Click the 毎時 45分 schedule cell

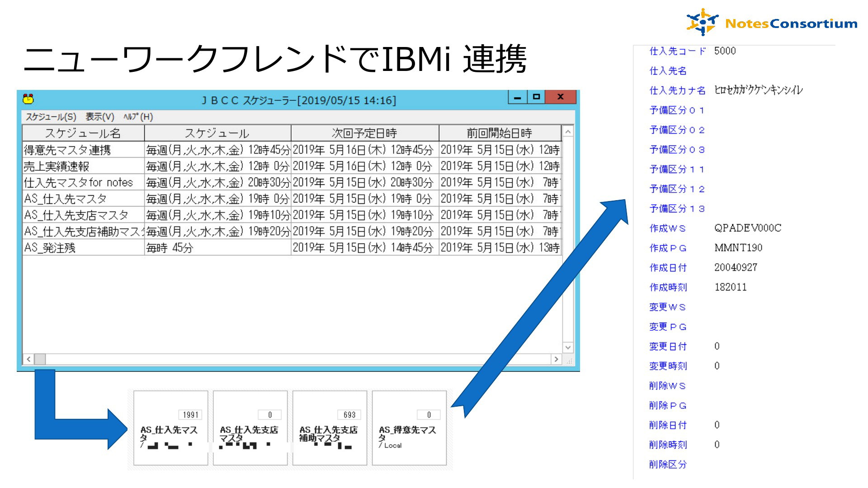[x=217, y=248]
